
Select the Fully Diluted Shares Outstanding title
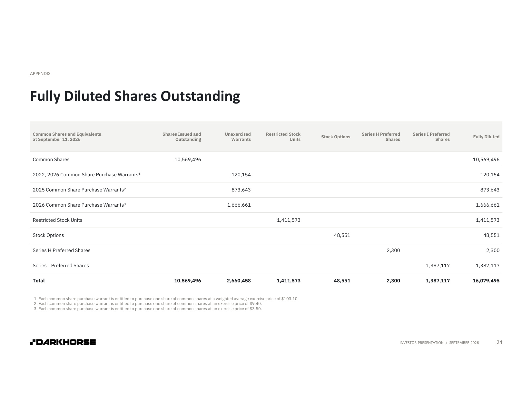(135, 96)
